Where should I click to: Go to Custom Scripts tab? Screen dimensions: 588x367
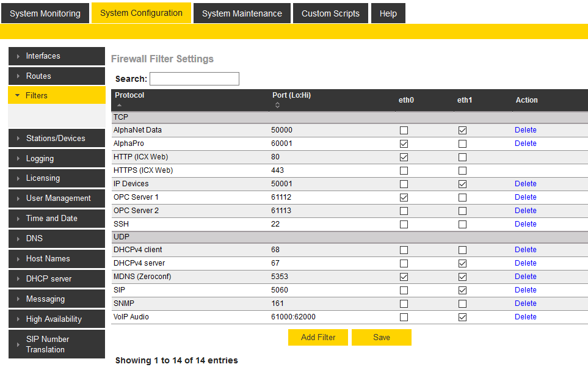tap(330, 13)
